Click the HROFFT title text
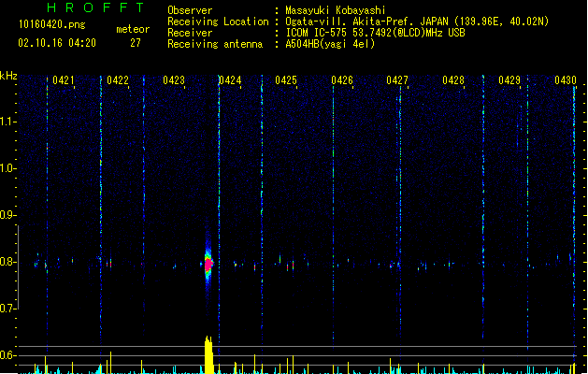 [95, 7]
